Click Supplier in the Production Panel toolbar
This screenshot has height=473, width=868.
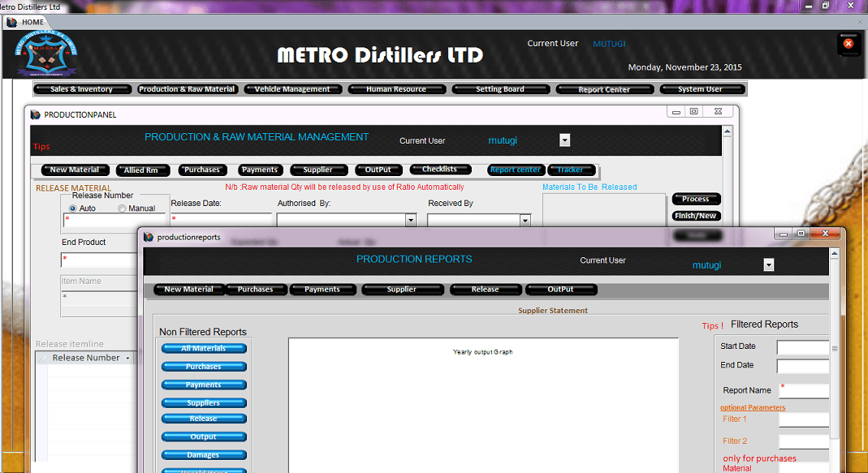pyautogui.click(x=318, y=170)
